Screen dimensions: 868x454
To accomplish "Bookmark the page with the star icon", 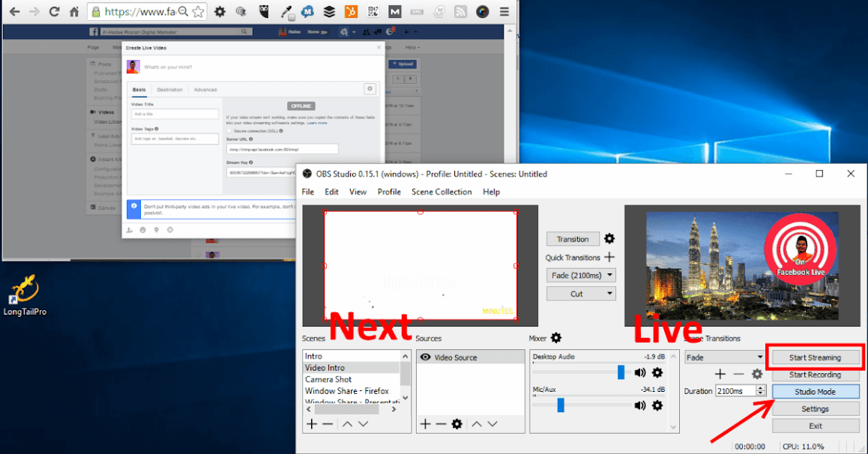I will point(198,11).
